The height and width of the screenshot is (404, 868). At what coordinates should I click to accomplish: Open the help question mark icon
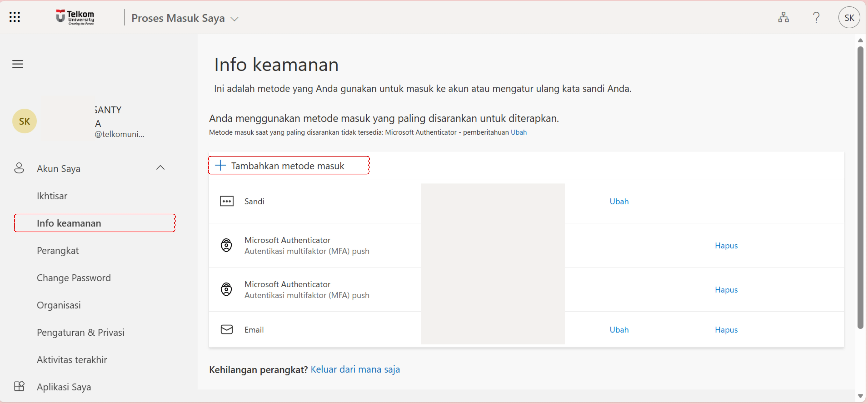coord(816,17)
